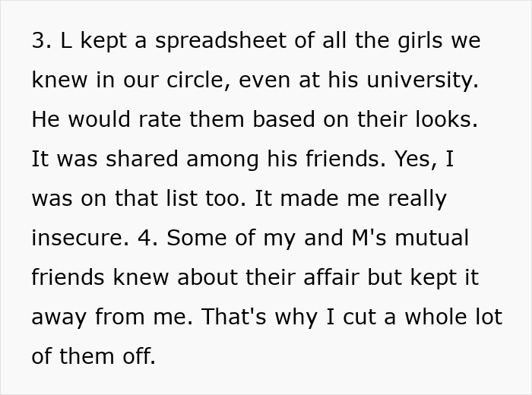
Task: Click the word "away" in the text
Action: click(58, 318)
